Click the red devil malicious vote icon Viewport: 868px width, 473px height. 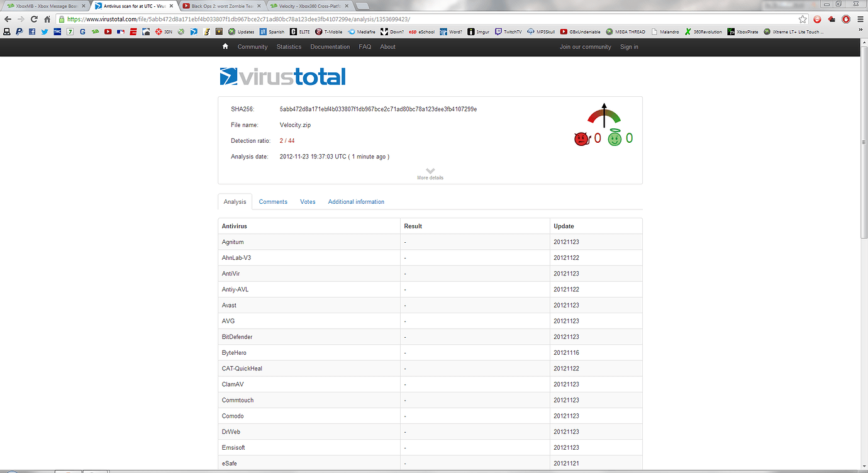(581, 138)
